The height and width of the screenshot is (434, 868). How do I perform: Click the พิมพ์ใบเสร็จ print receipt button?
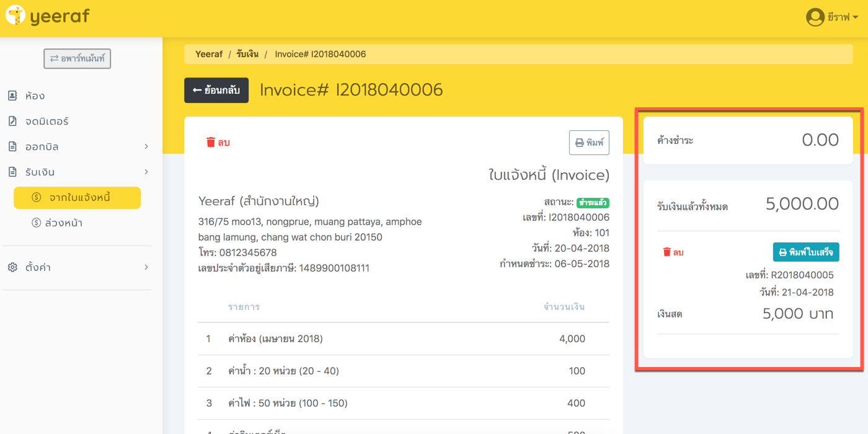click(806, 252)
